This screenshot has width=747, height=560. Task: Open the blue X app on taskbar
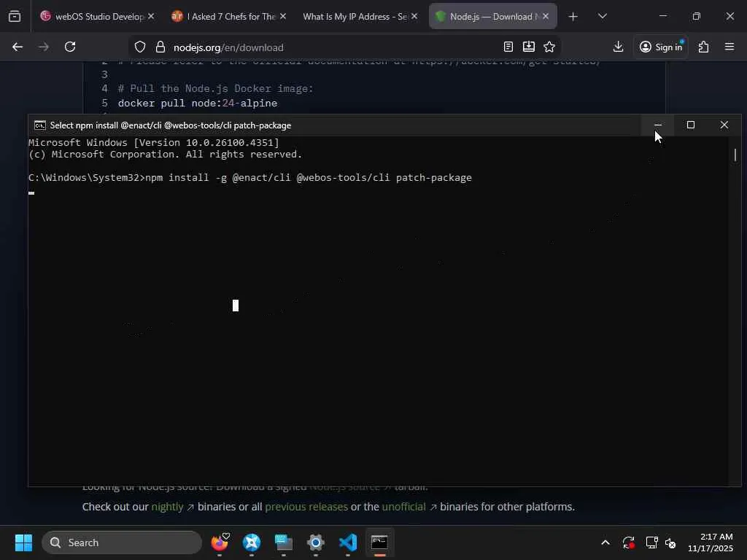pyautogui.click(x=252, y=542)
